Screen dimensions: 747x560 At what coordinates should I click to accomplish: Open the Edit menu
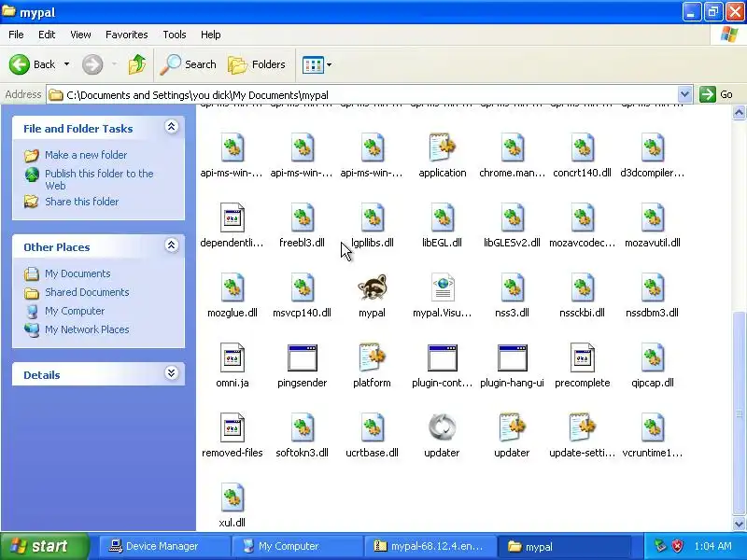47,35
